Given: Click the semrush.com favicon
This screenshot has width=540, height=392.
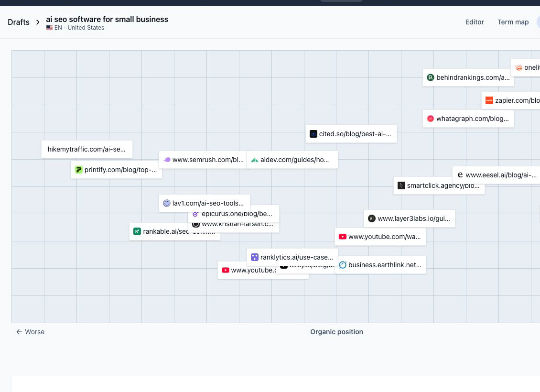Looking at the screenshot, I should coord(167,160).
